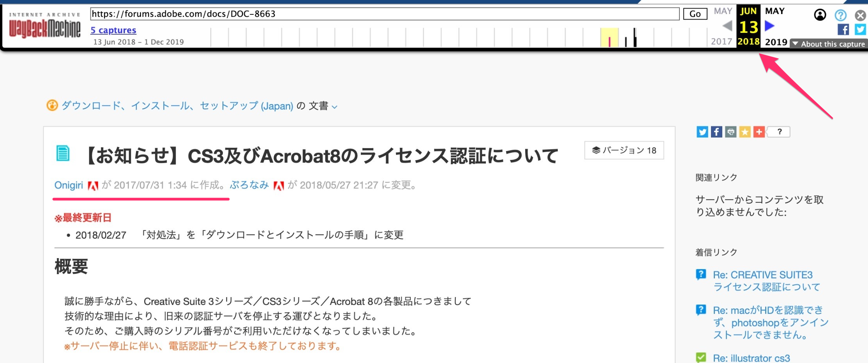Image resolution: width=868 pixels, height=363 pixels.
Task: Share capture on Twitter in Wayback toolbar
Action: point(860,30)
